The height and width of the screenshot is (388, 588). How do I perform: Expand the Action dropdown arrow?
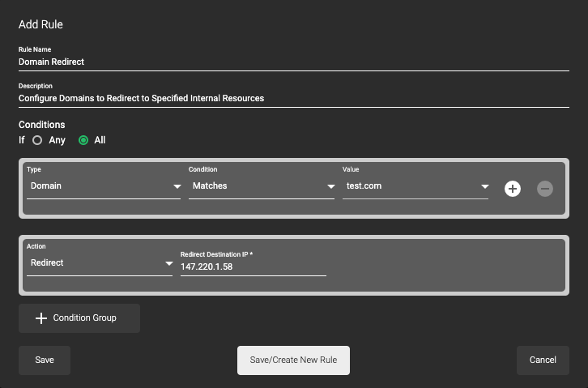coord(168,264)
